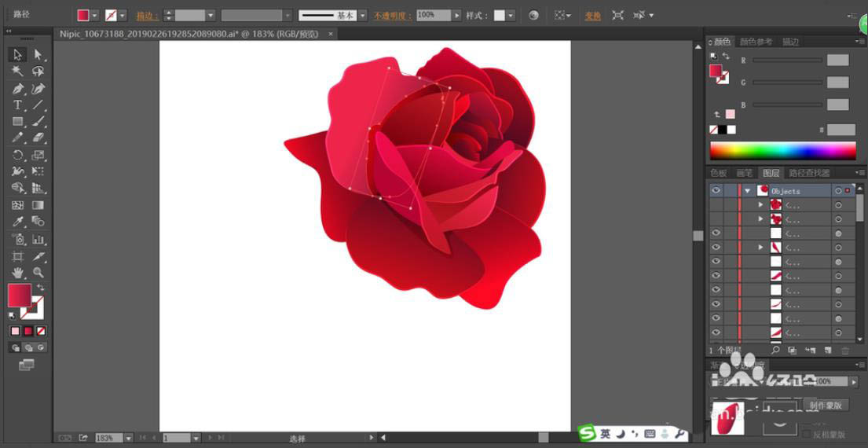Select the Type tool
The image size is (868, 448).
pos(18,105)
